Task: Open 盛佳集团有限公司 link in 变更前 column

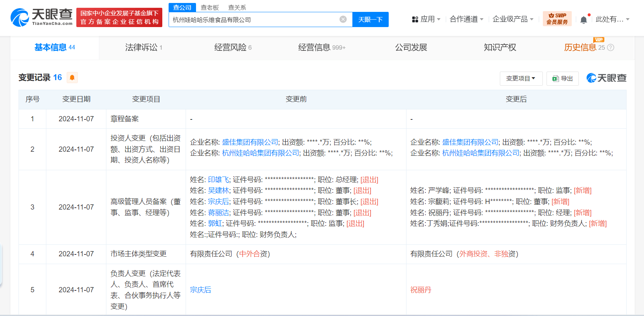Action: click(250, 142)
